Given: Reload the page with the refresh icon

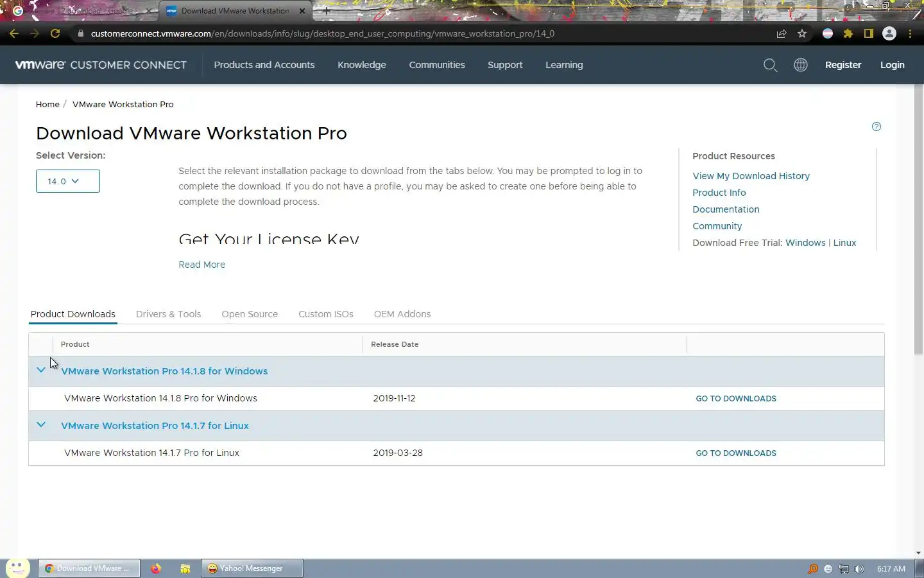Looking at the screenshot, I should click(x=55, y=33).
